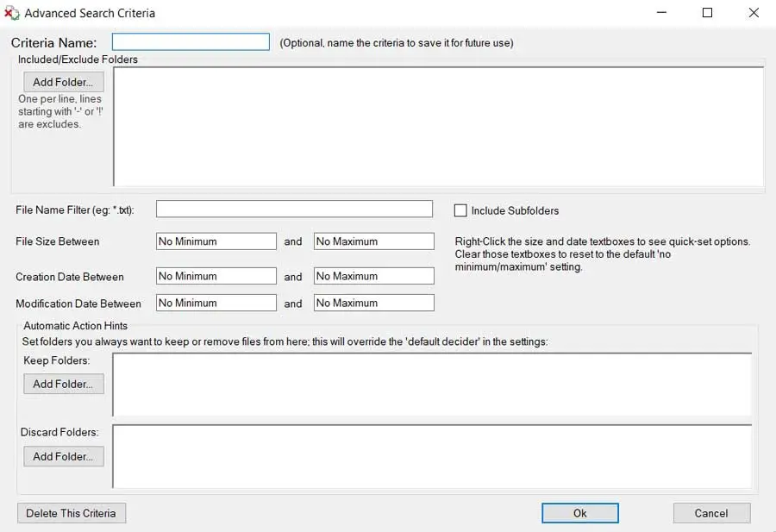Select the File Size minimum field
The width and height of the screenshot is (776, 532).
point(216,241)
